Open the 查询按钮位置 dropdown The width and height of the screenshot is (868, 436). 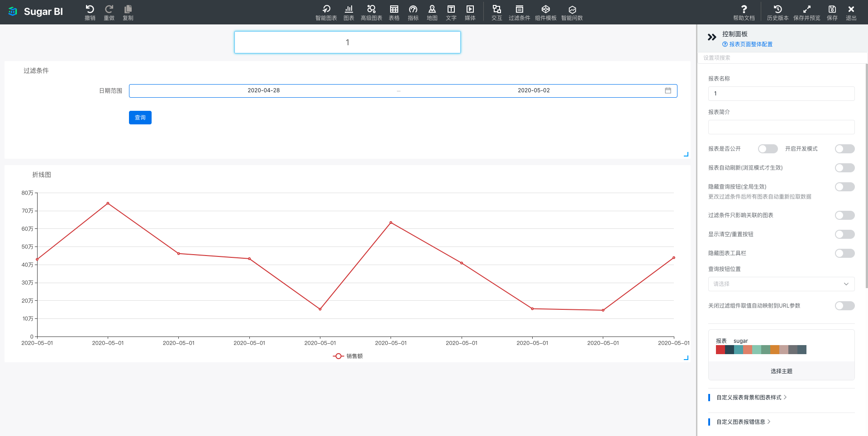782,284
